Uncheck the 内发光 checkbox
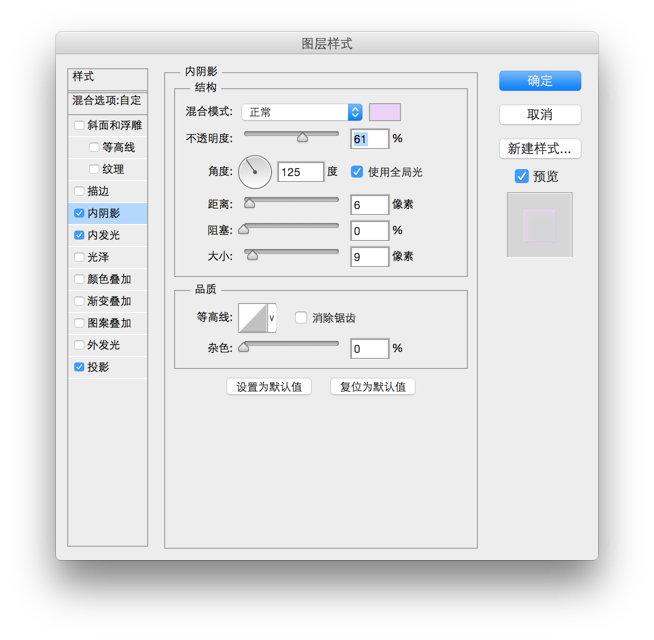654x640 pixels. tap(79, 235)
